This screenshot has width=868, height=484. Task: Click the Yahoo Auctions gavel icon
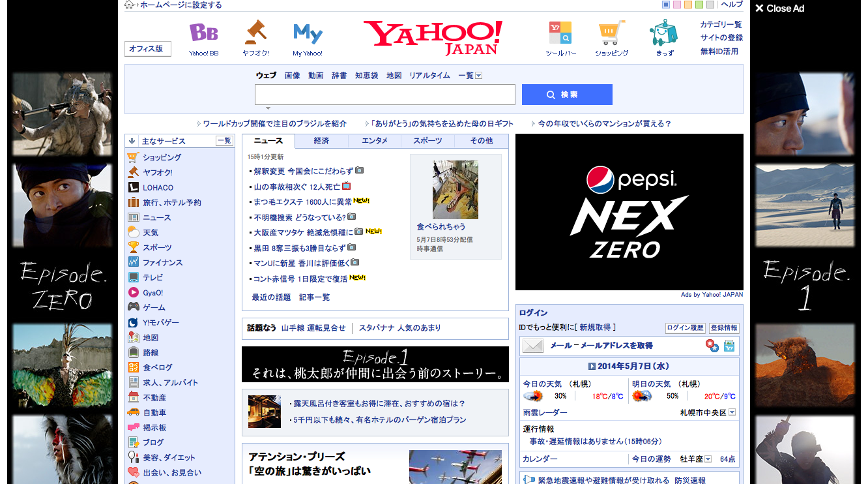255,33
